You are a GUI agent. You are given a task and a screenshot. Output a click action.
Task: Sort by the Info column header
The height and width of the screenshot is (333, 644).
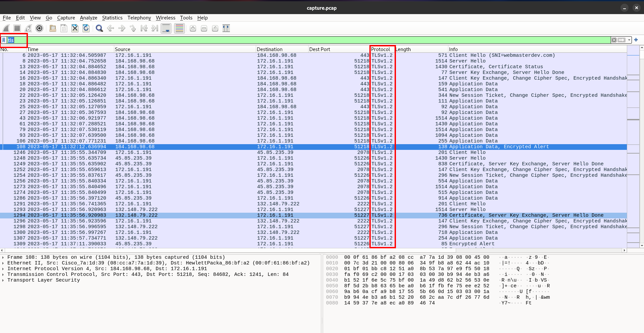[x=537, y=49]
